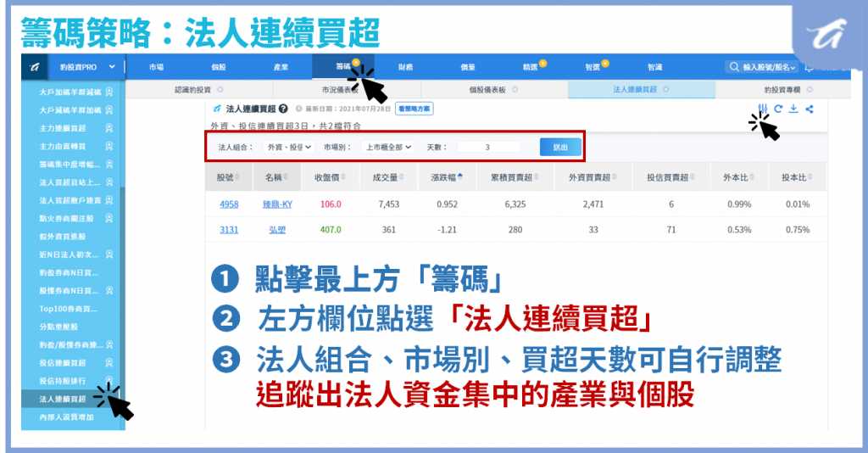The height and width of the screenshot is (453, 868).
Task: Click medal icon beside 大戶加碼羊群減碼
Action: pyautogui.click(x=109, y=92)
